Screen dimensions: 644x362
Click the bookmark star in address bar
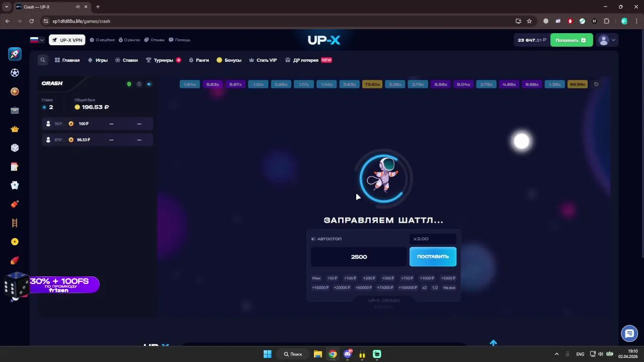coord(529,21)
